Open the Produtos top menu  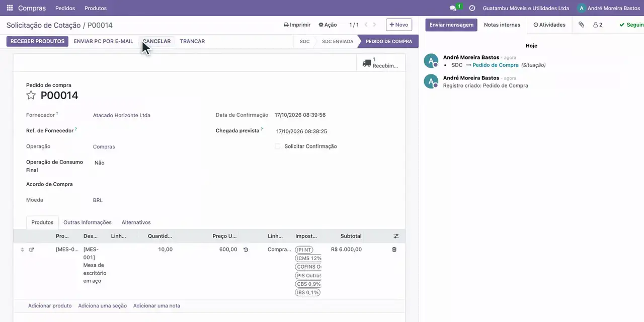(x=96, y=8)
